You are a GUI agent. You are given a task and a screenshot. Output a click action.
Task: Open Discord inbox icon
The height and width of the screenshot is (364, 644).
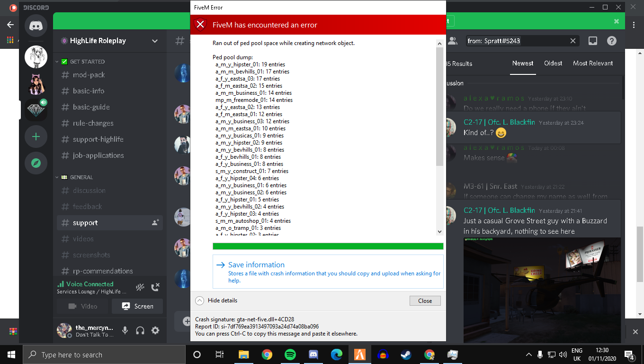pyautogui.click(x=593, y=41)
